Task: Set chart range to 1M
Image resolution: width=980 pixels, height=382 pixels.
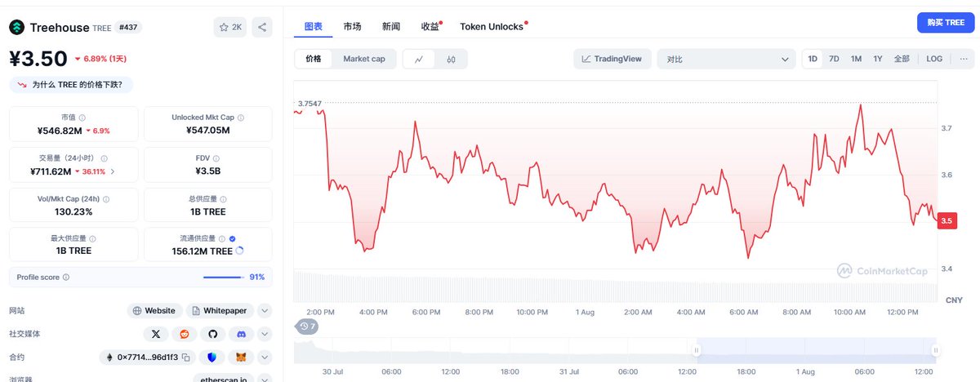Action: pyautogui.click(x=856, y=59)
